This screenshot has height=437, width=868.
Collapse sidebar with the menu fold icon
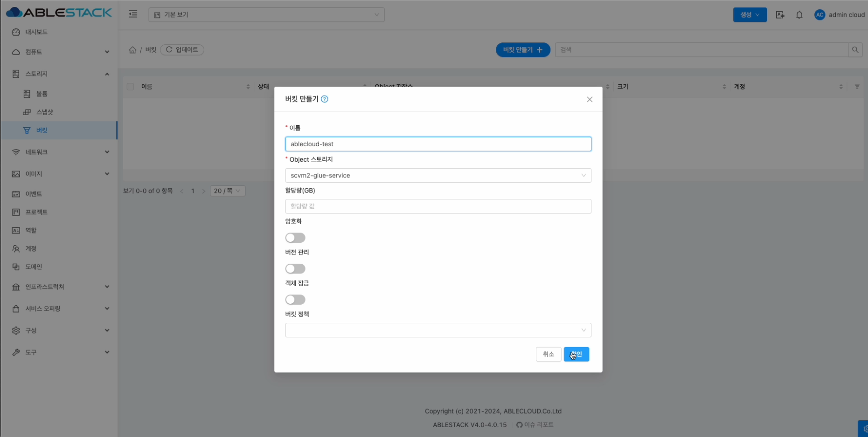point(133,14)
